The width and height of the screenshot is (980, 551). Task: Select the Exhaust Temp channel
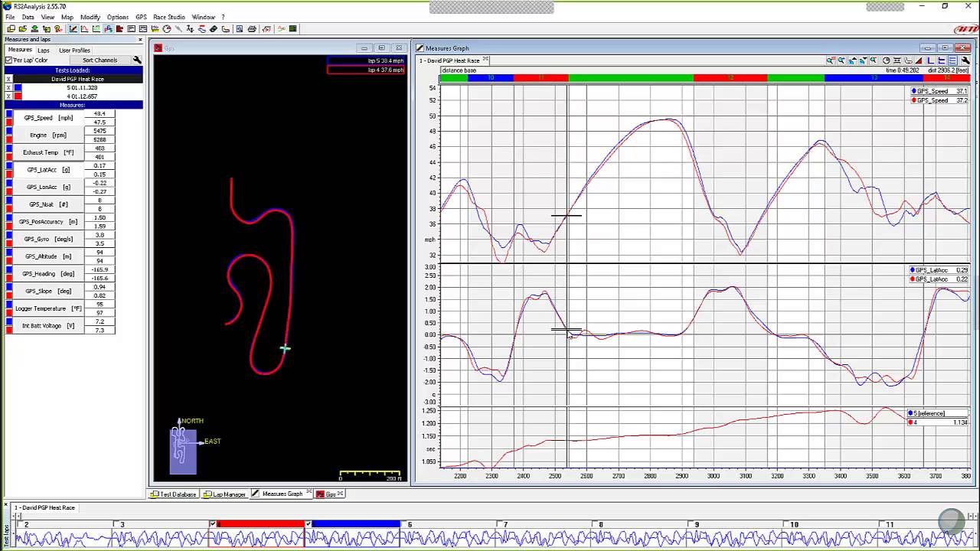48,152
